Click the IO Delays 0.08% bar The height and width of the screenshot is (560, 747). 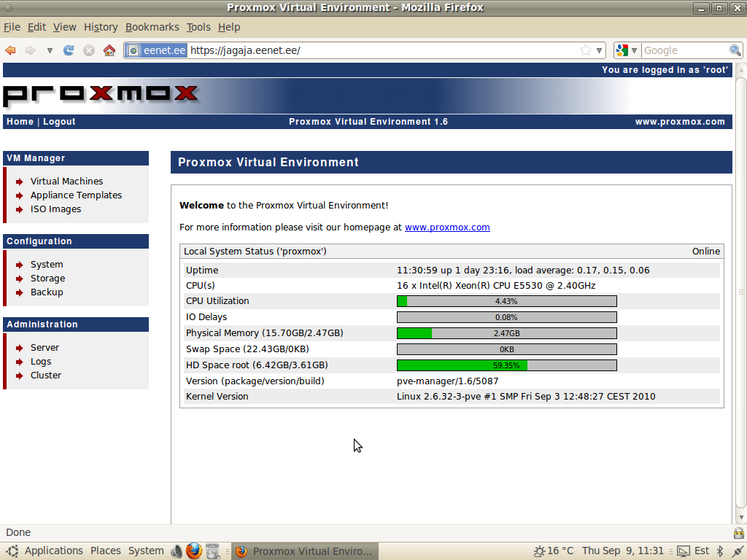tap(507, 317)
